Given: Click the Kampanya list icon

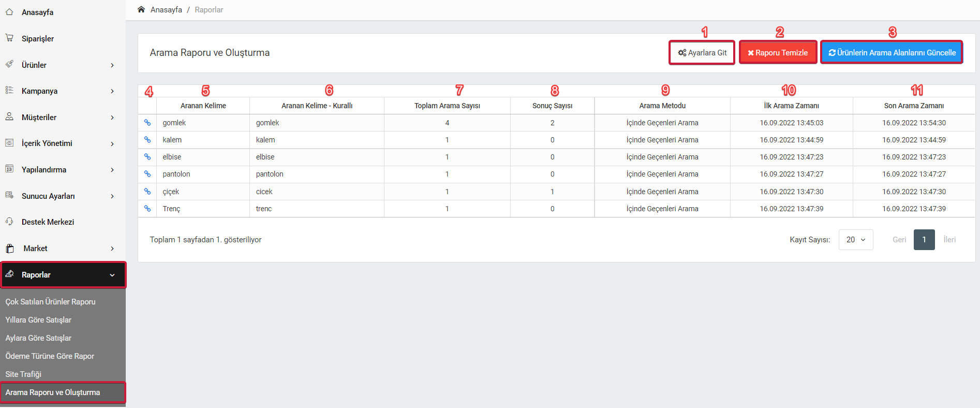Looking at the screenshot, I should [9, 90].
